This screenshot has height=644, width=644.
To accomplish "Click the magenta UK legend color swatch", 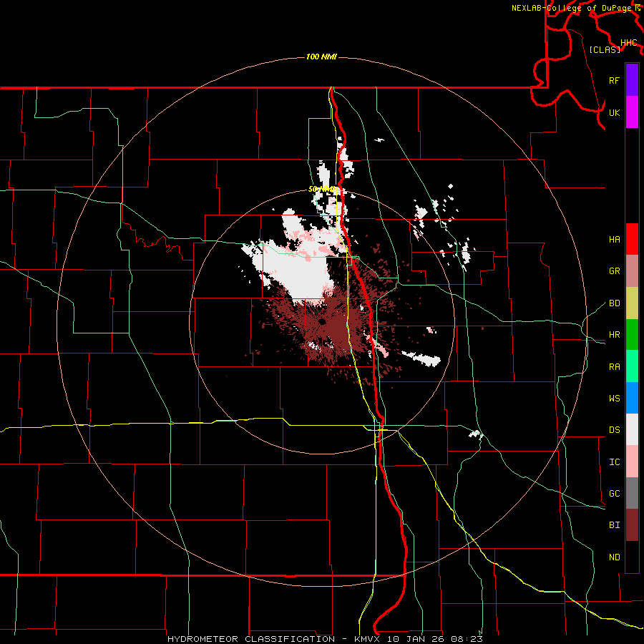I will 632,112.
